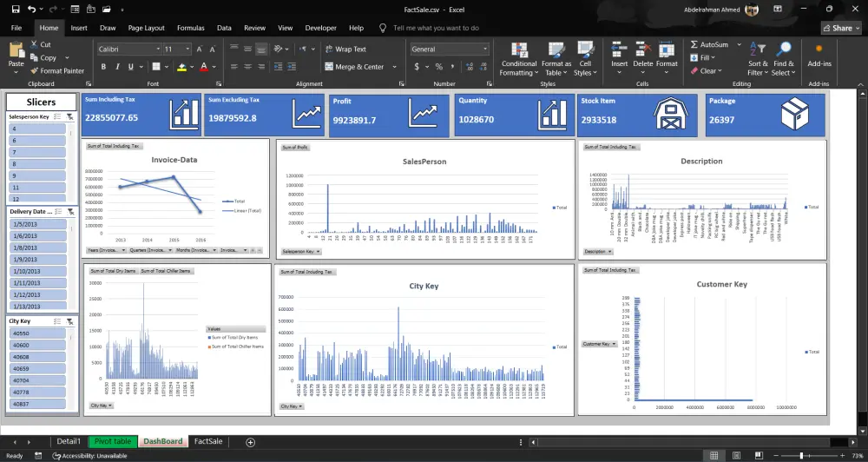Click the Format Painter icon
This screenshot has height=462, width=868.
pos(34,71)
